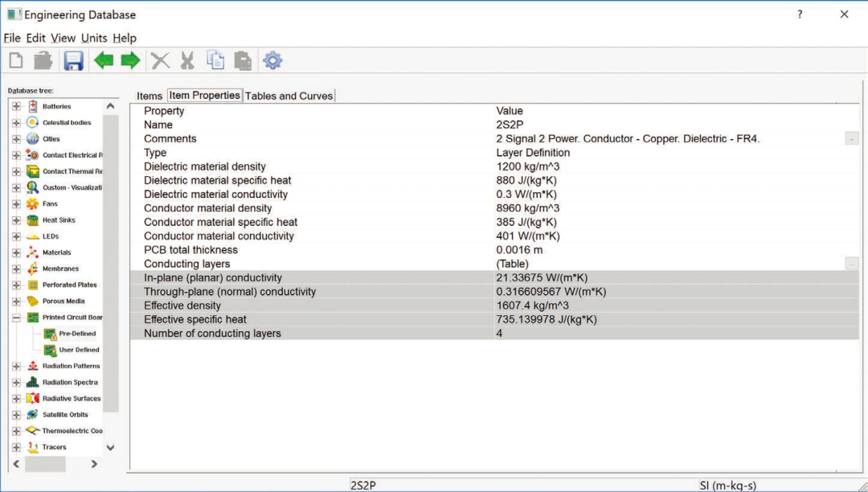The height and width of the screenshot is (492, 868).
Task: Click the Save floppy disk icon
Action: pos(73,60)
